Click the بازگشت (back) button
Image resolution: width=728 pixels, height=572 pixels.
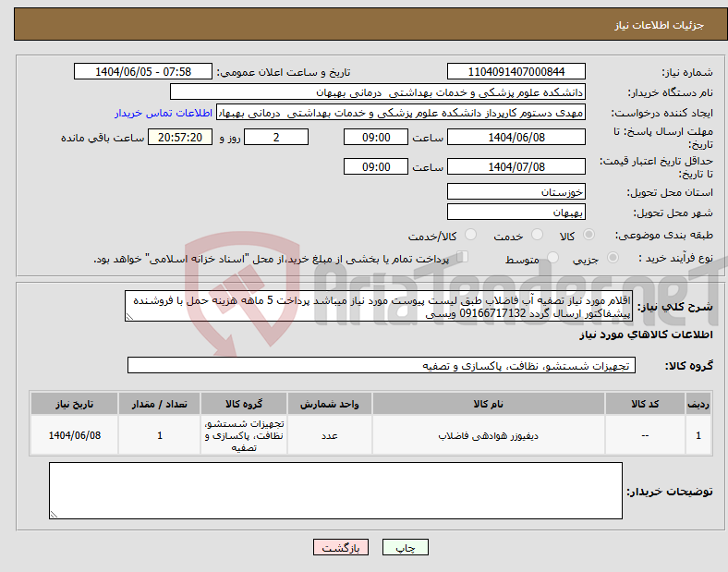point(341,547)
